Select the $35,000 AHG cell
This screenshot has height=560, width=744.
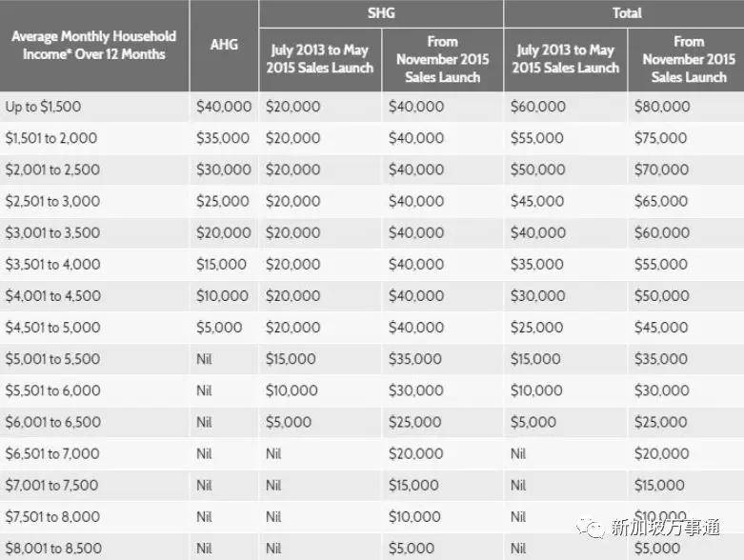[223, 138]
